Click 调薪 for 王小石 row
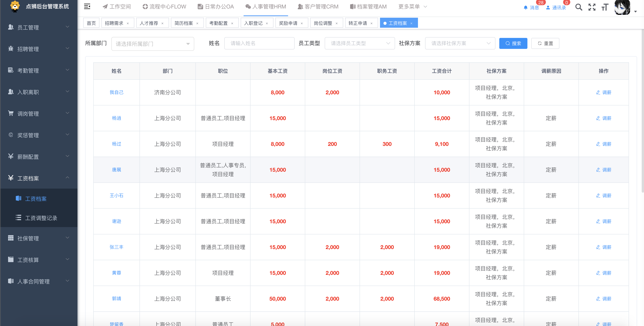The height and width of the screenshot is (326, 644). click(x=604, y=196)
